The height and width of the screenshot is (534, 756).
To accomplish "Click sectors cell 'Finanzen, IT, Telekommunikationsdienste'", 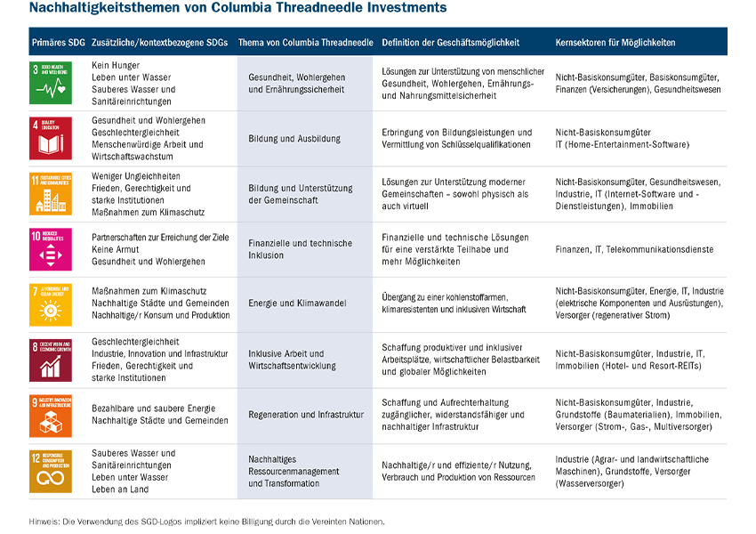I will pos(634,249).
